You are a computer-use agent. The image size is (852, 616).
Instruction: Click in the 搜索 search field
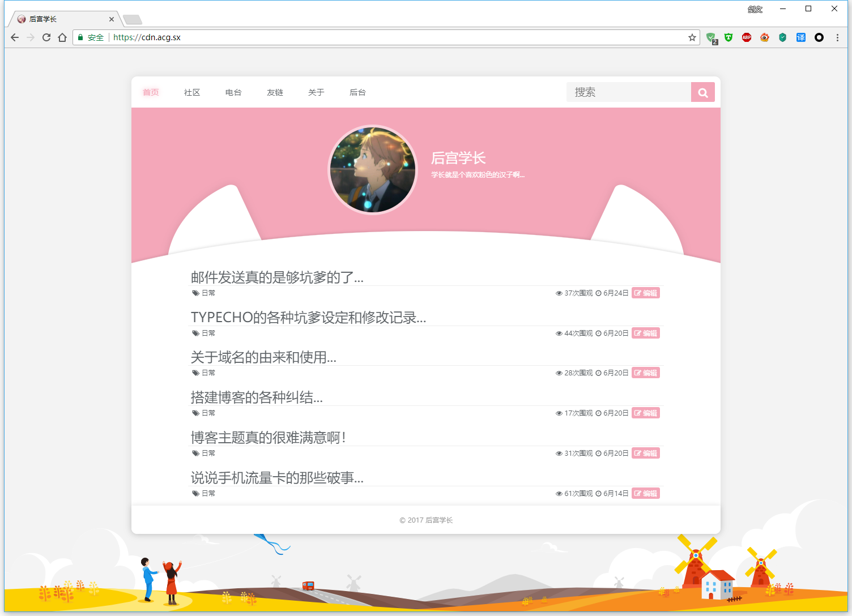pos(628,92)
